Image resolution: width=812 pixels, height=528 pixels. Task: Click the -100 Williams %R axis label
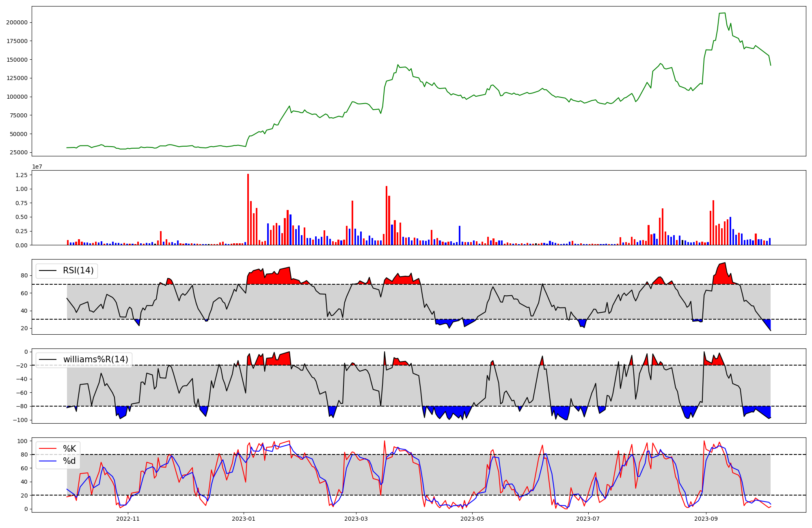coord(20,420)
